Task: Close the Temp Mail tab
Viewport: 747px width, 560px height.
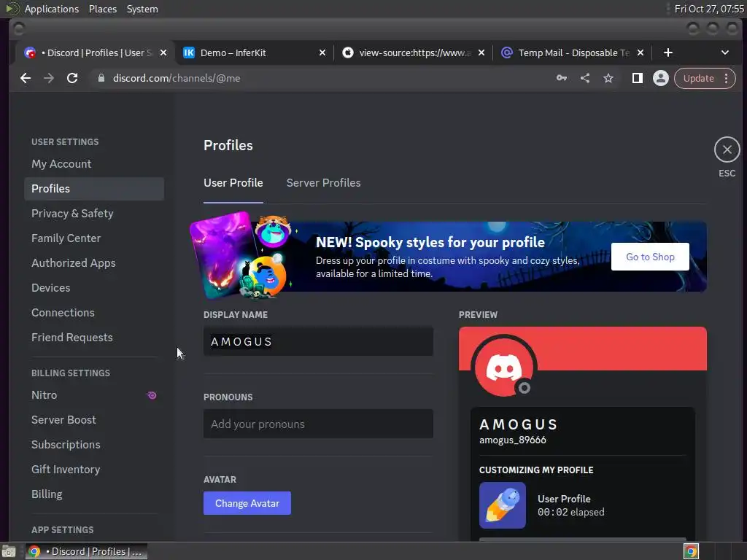Action: pyautogui.click(x=640, y=52)
